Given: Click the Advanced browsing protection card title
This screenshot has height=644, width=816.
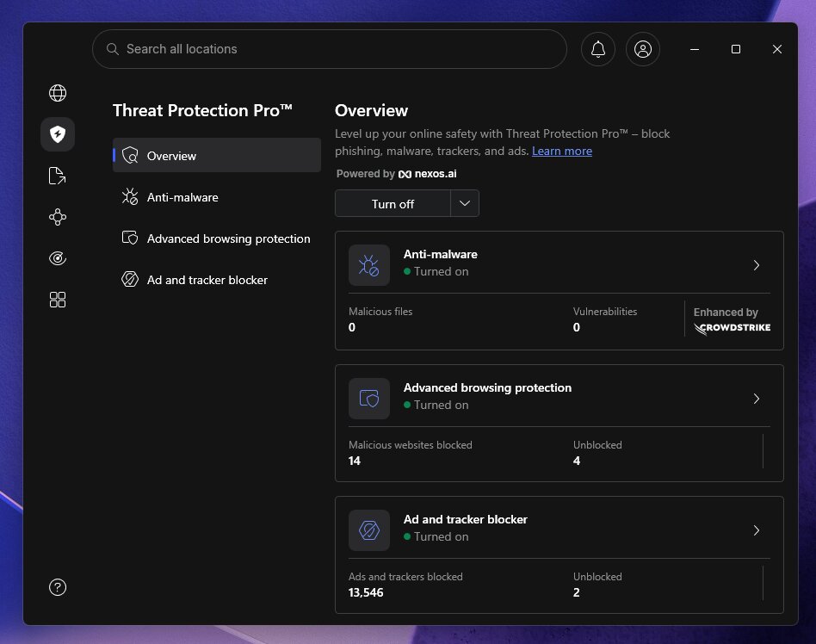Looking at the screenshot, I should (488, 387).
